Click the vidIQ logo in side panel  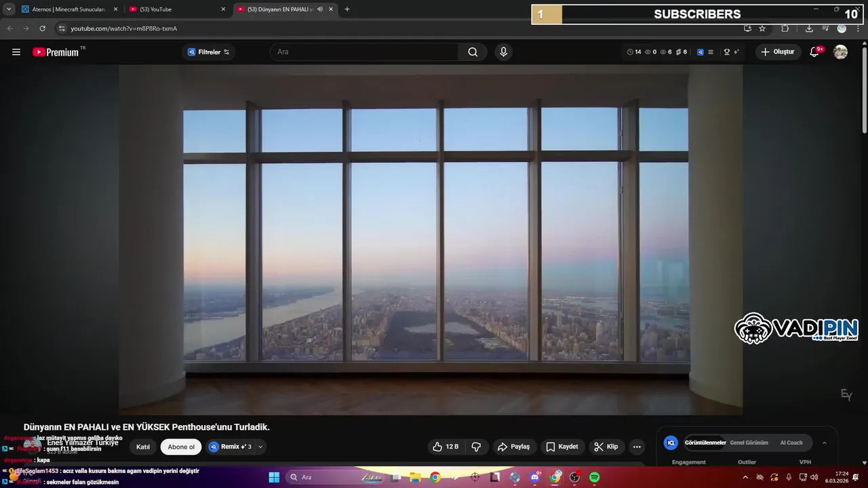[671, 443]
